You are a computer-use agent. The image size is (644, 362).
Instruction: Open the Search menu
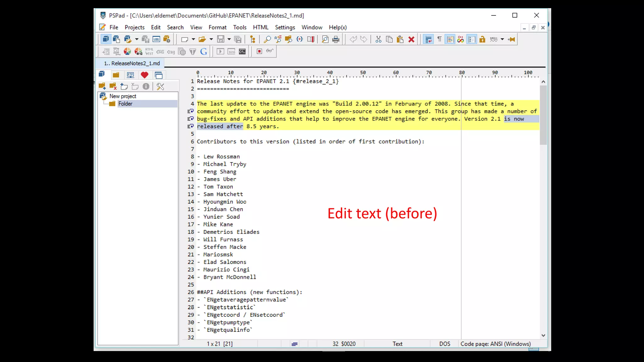tap(175, 27)
